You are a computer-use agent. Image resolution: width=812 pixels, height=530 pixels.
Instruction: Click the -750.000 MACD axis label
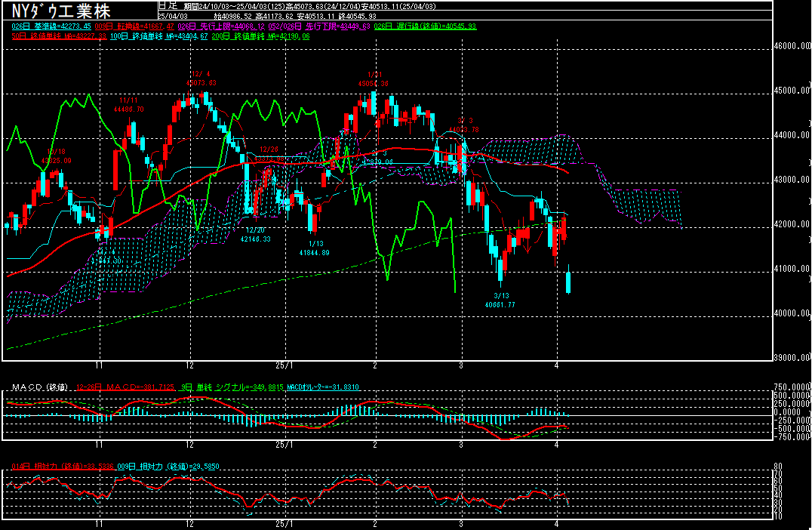(792, 436)
